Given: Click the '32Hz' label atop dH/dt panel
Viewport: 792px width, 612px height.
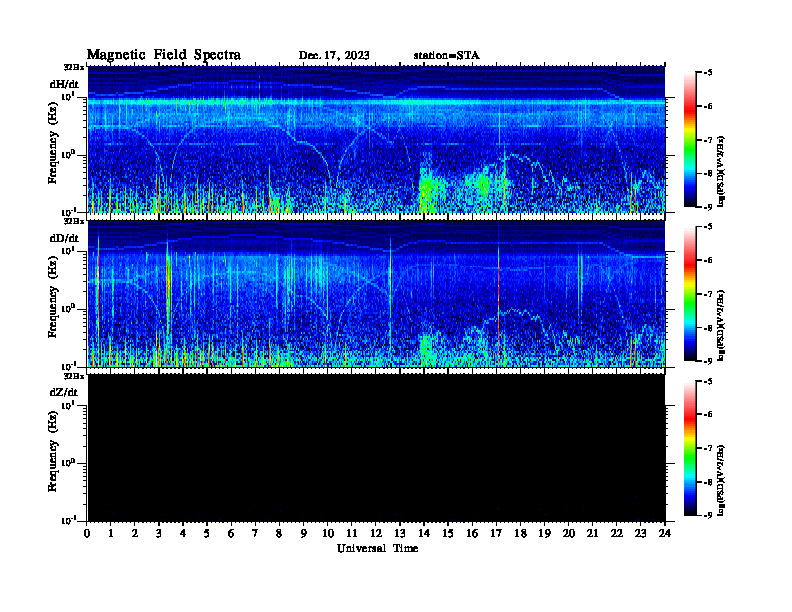Looking at the screenshot, I should click(74, 67).
